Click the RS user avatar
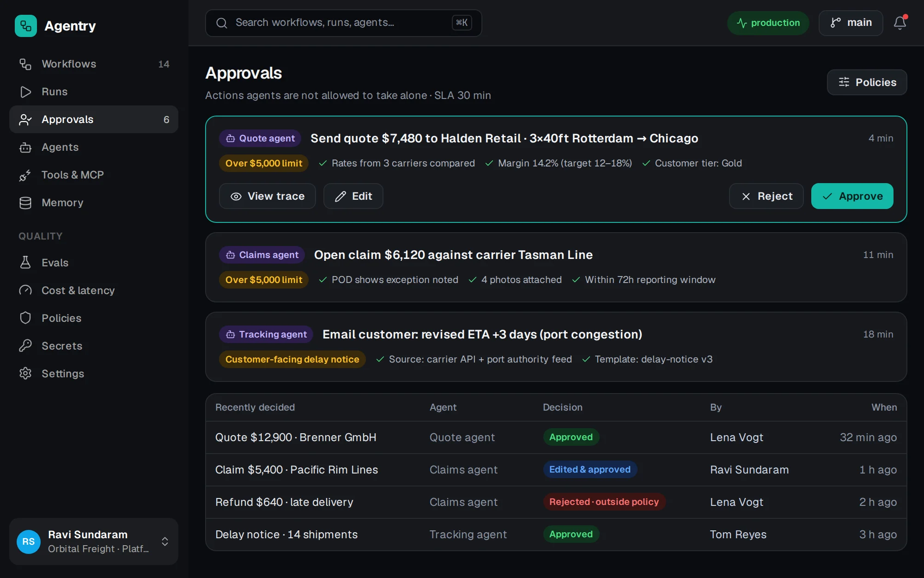This screenshot has height=578, width=924. (29, 541)
